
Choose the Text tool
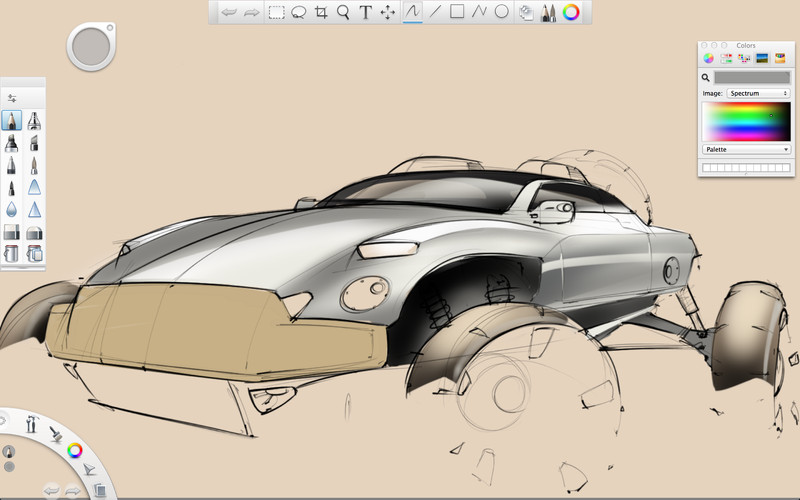coord(366,13)
